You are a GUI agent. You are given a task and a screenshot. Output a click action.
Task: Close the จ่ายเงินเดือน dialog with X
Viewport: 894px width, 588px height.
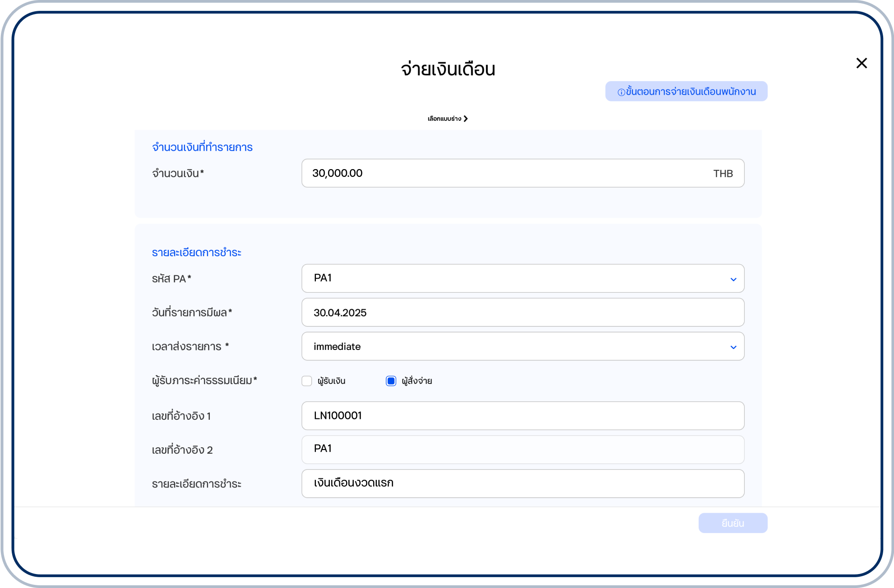click(x=862, y=63)
